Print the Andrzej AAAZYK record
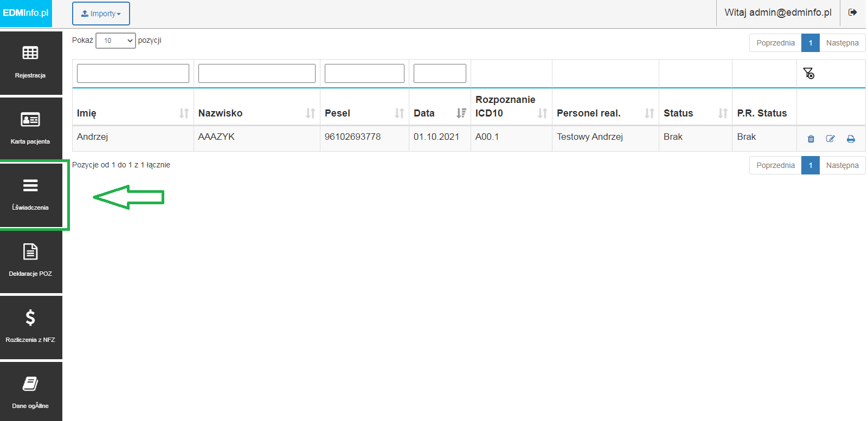Viewport: 868px width, 421px height. pos(851,139)
